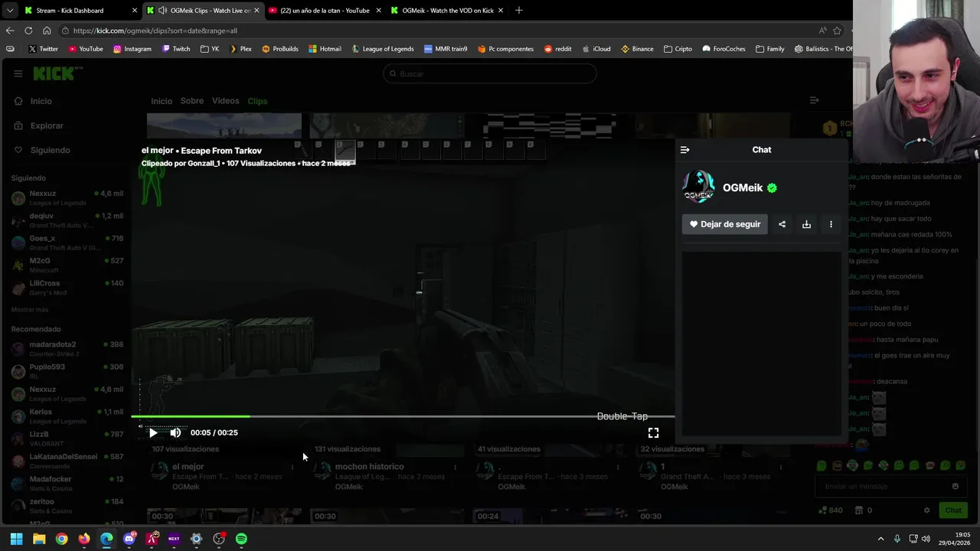Open options for 'el mejor' clip
This screenshot has width=980, height=551.
coord(292,467)
